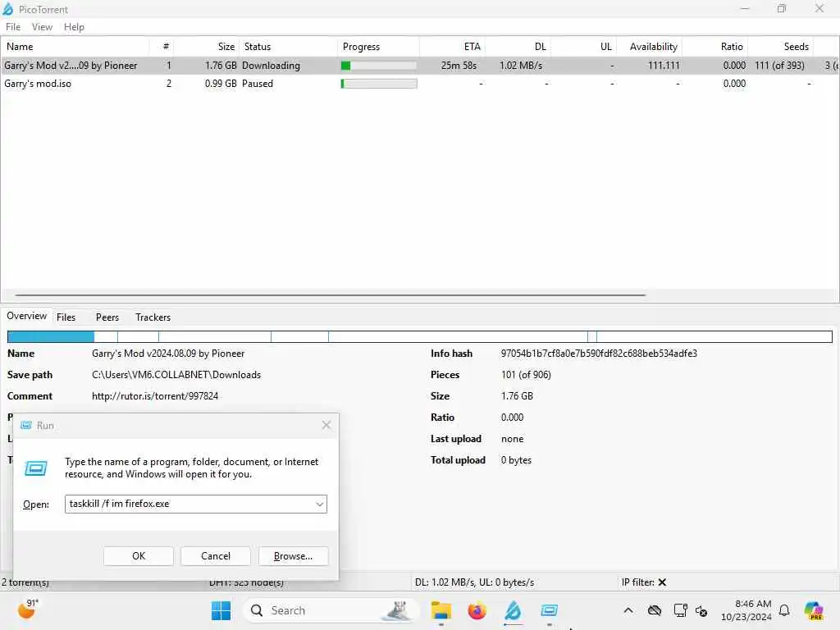Screen dimensions: 840x630
Task: Sort by the # queue column header
Action: click(162, 47)
